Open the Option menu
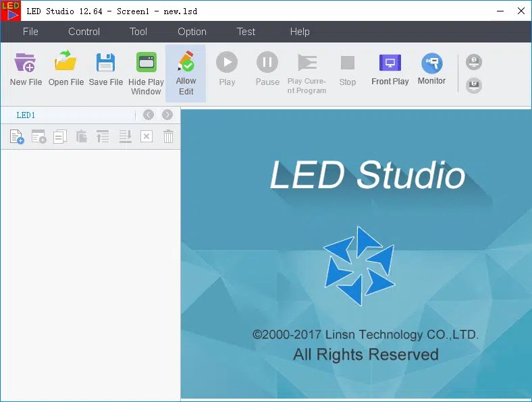Image resolution: width=532 pixels, height=402 pixels. (192, 32)
